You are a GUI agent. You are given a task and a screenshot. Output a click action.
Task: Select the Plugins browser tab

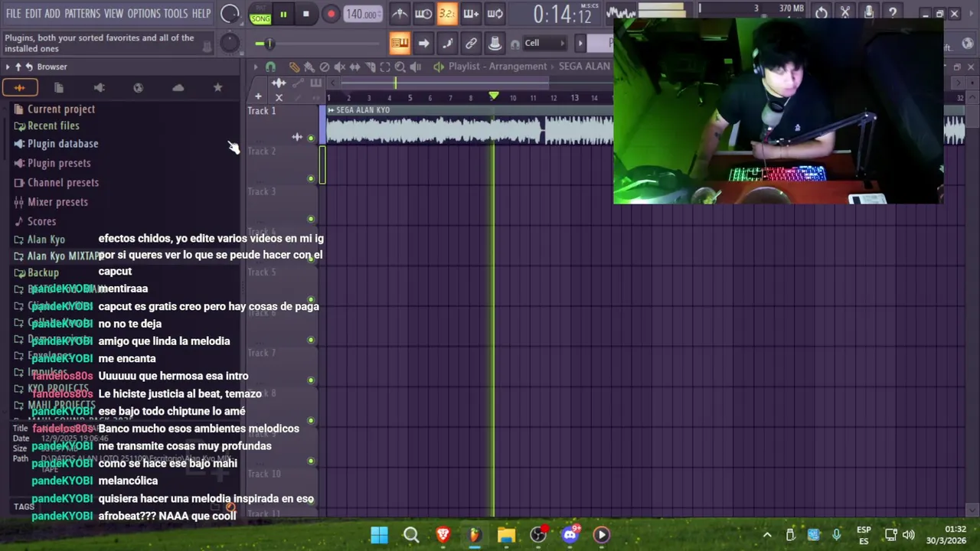tap(99, 87)
